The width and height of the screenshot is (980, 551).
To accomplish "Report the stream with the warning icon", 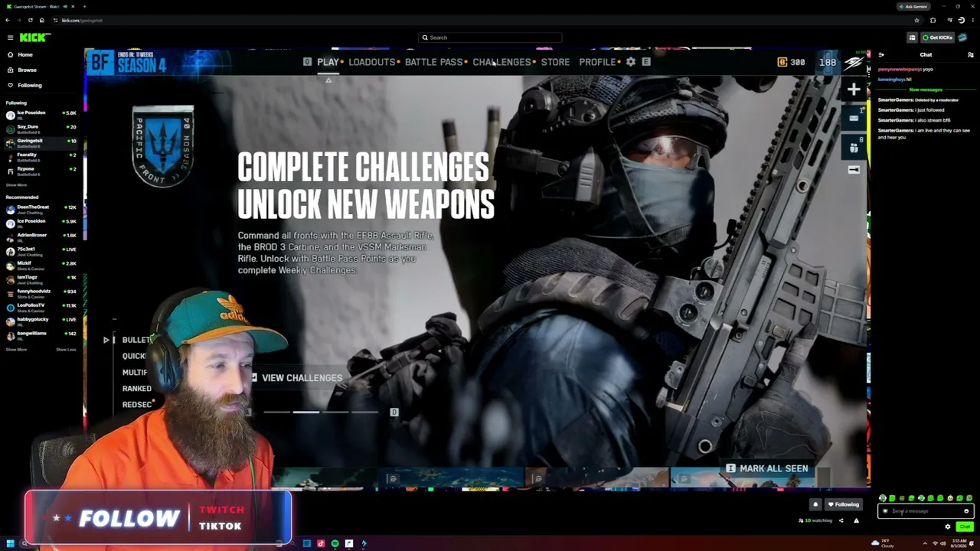I will click(x=856, y=521).
